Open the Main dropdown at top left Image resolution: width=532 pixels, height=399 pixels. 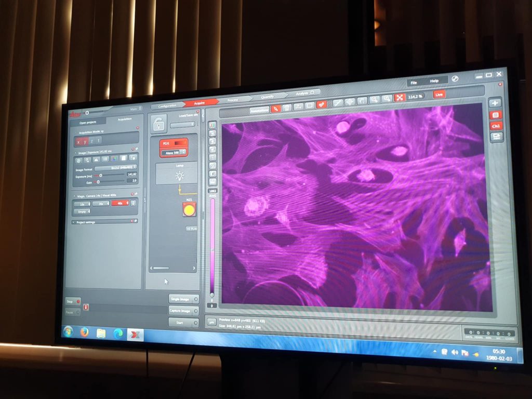tap(136, 109)
